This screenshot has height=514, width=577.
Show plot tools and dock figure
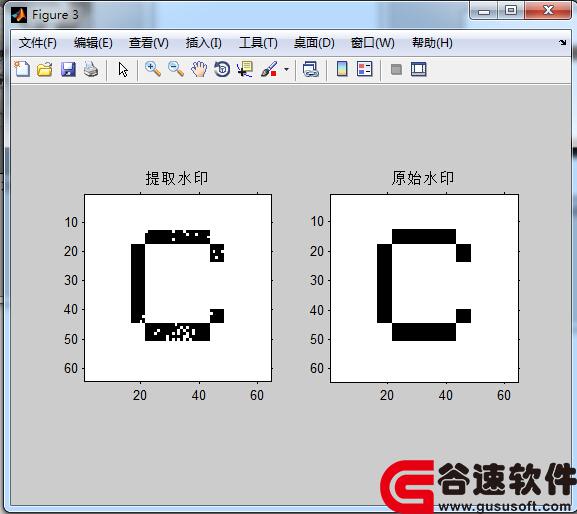click(419, 69)
